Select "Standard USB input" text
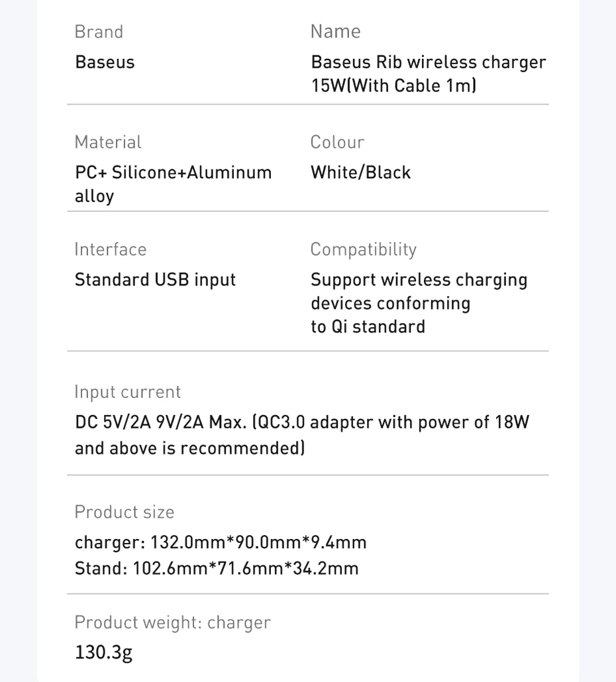This screenshot has height=682, width=616. pos(155,280)
